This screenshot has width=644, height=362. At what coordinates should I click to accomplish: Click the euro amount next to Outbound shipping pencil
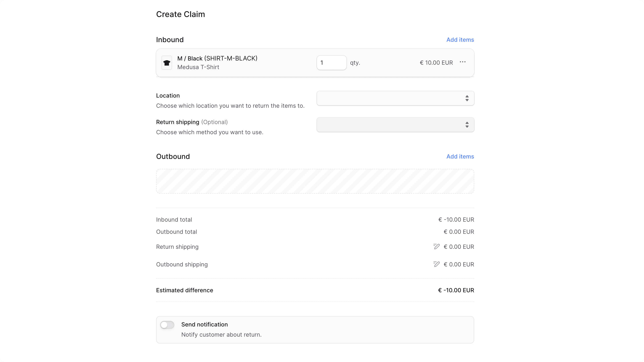coord(458,264)
